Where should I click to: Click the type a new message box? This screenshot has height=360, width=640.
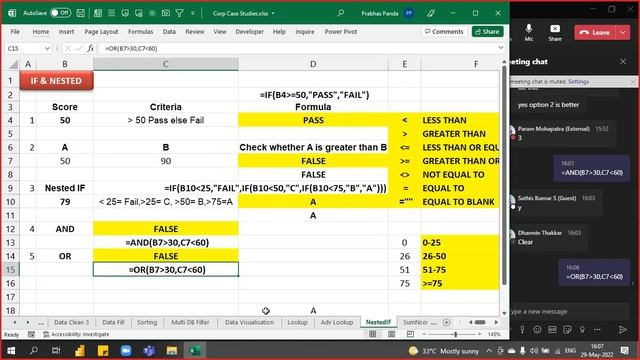[x=569, y=311]
